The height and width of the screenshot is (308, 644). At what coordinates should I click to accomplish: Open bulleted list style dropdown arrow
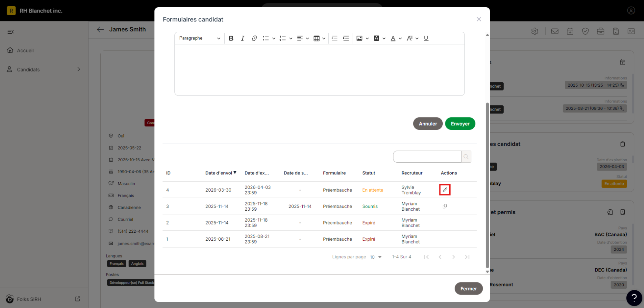(x=273, y=38)
